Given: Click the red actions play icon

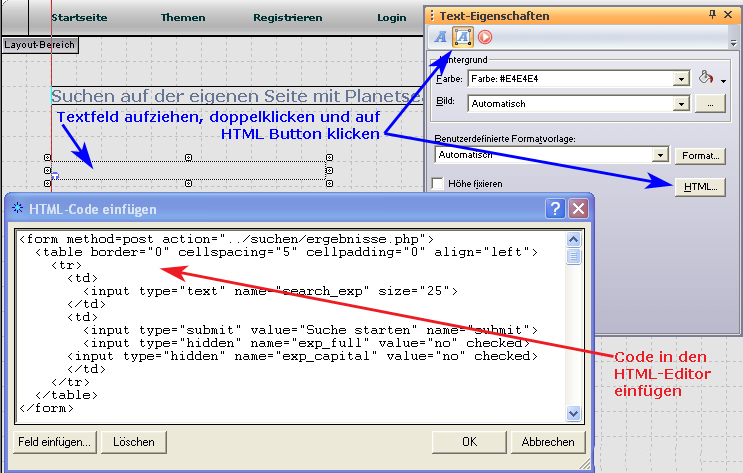Looking at the screenshot, I should 485,38.
